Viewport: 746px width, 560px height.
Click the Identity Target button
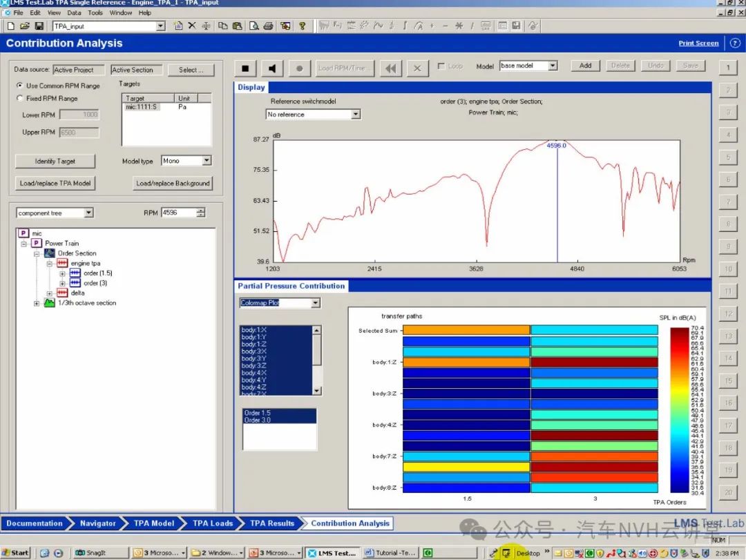pyautogui.click(x=55, y=162)
